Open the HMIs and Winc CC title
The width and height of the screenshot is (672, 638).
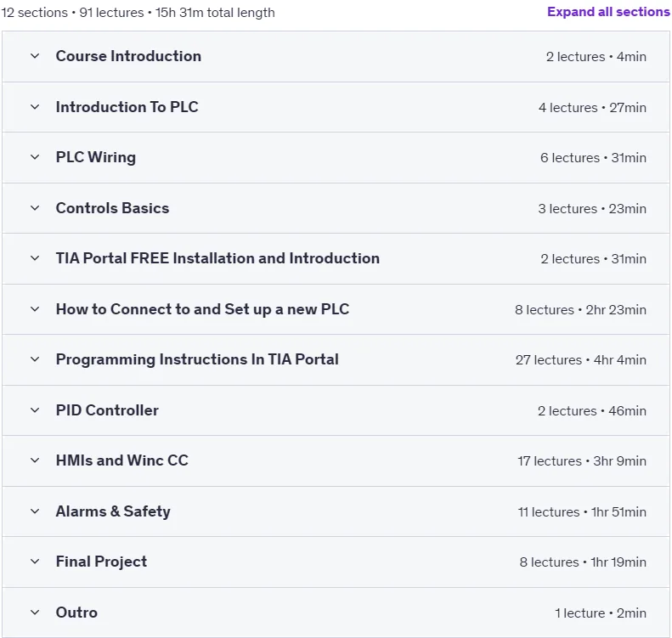(122, 460)
